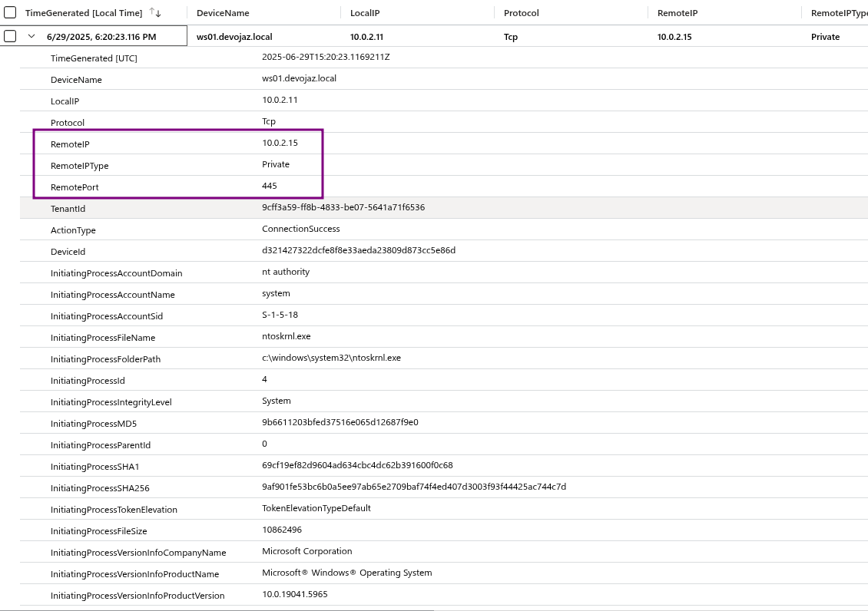The height and width of the screenshot is (611, 868).
Task: Select the timestamp cell 6/29/2025, 6:20:23.116 PM
Action: pyautogui.click(x=101, y=37)
